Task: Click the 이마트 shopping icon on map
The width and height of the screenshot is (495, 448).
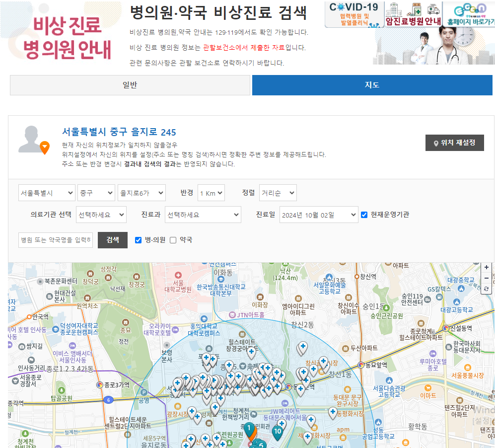Action: click(x=428, y=388)
